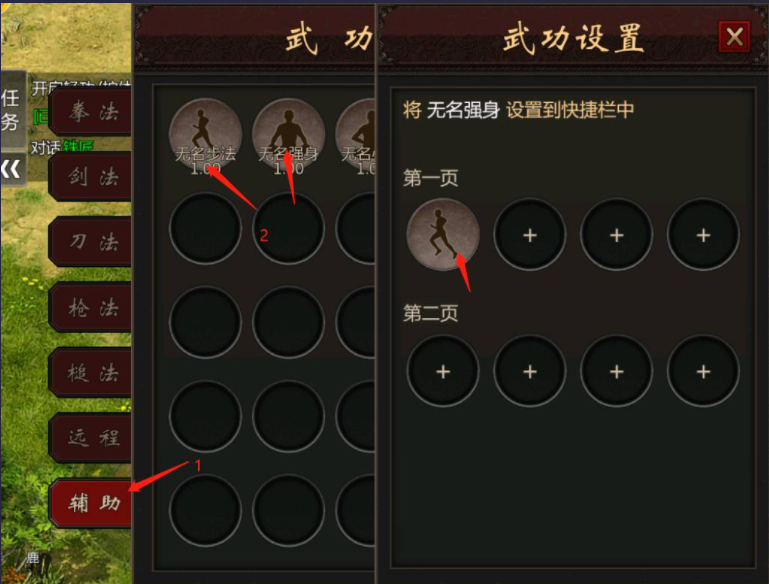Add skill to second slot of 第一页

[x=530, y=235]
